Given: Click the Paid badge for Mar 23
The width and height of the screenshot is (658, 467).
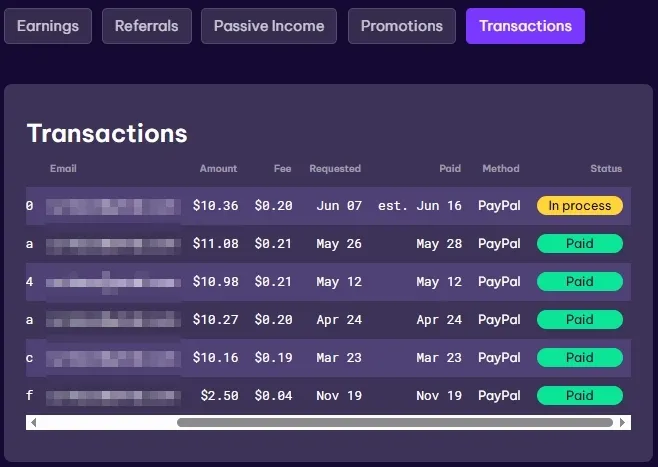Looking at the screenshot, I should 580,358.
